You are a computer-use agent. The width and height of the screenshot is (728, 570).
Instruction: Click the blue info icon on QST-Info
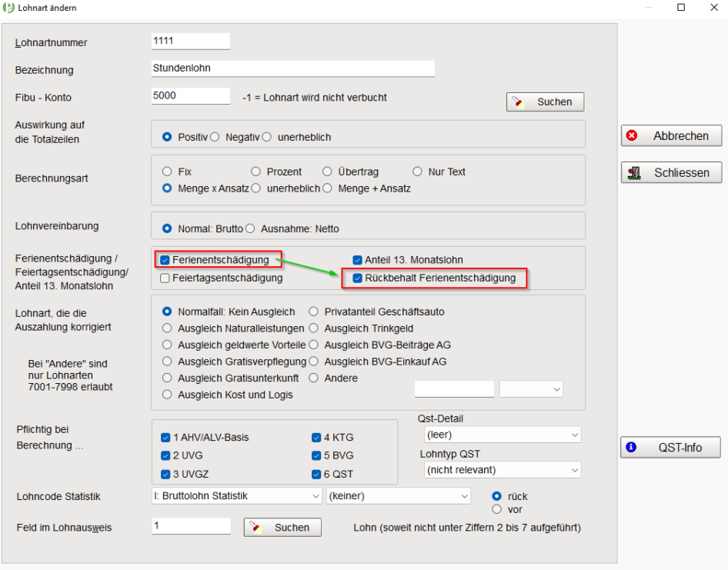tap(631, 447)
